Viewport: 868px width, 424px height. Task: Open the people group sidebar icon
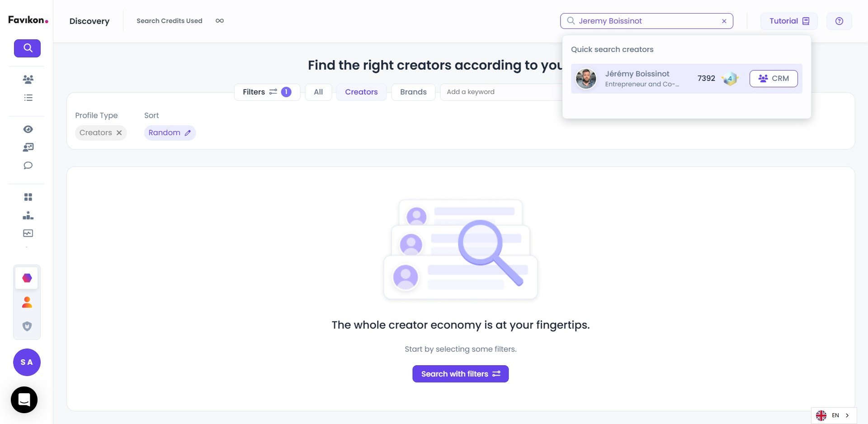pos(28,80)
